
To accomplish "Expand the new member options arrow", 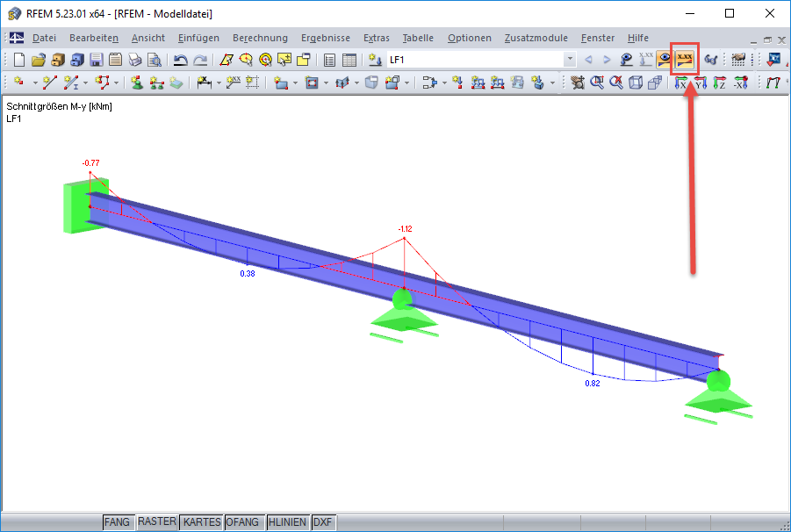I will click(x=85, y=83).
